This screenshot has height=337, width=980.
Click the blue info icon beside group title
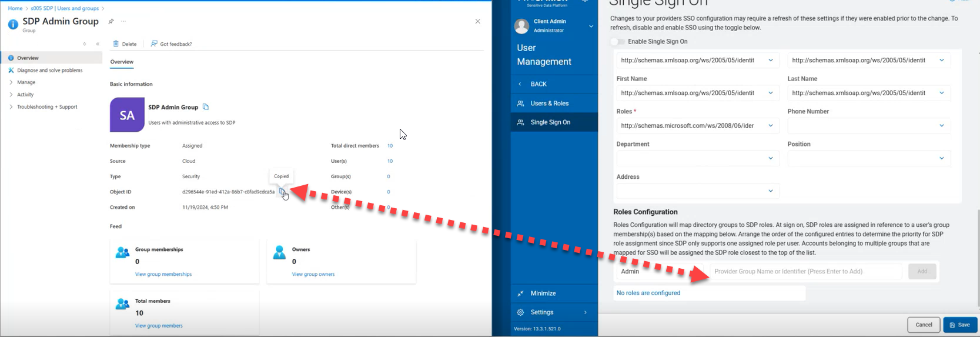tap(13, 24)
